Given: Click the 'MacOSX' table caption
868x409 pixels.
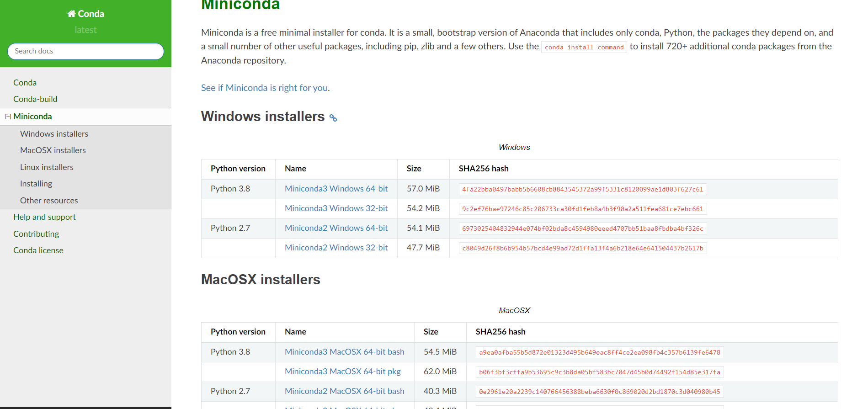Looking at the screenshot, I should tap(514, 310).
